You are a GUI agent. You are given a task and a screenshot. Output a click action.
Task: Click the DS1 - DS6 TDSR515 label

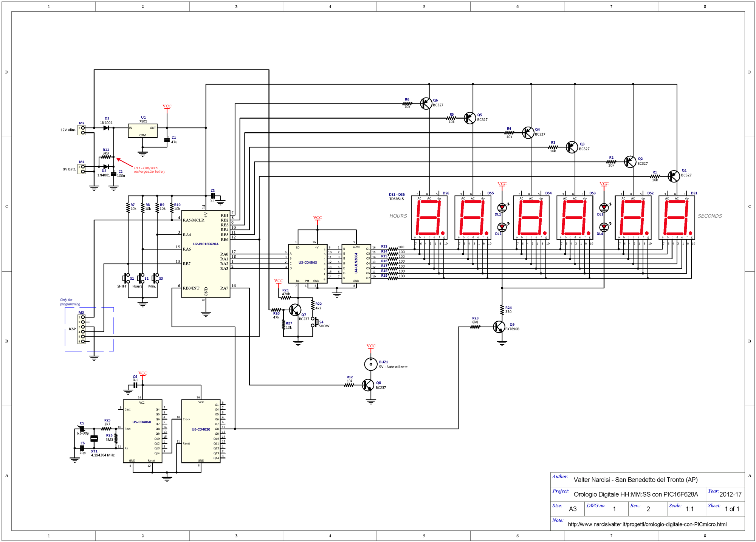(397, 197)
